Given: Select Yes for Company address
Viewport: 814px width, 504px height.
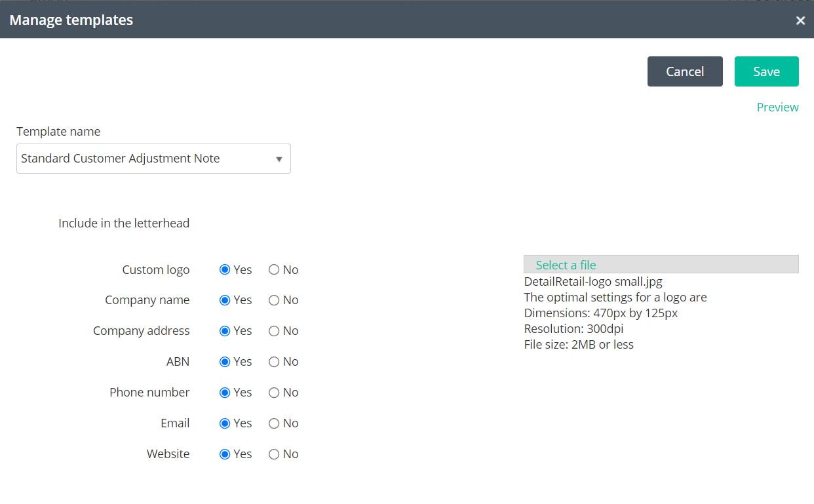Looking at the screenshot, I should pos(225,331).
